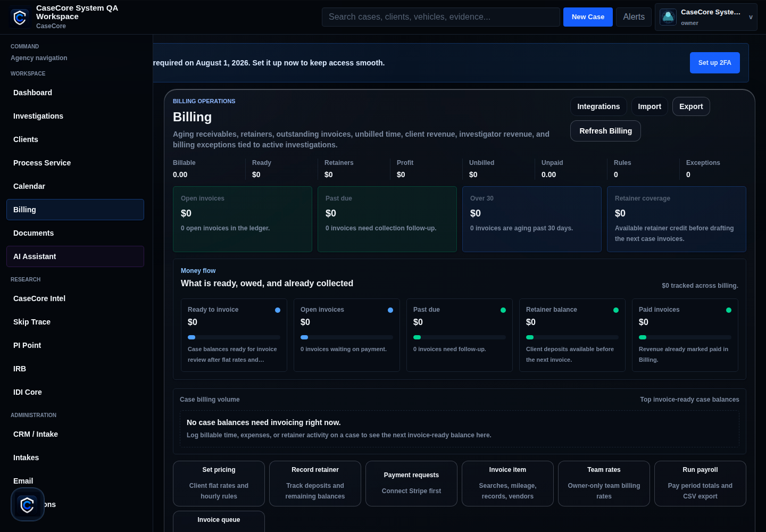The width and height of the screenshot is (766, 532).
Task: Open CRM / Intake in sidebar
Action: pos(75,434)
